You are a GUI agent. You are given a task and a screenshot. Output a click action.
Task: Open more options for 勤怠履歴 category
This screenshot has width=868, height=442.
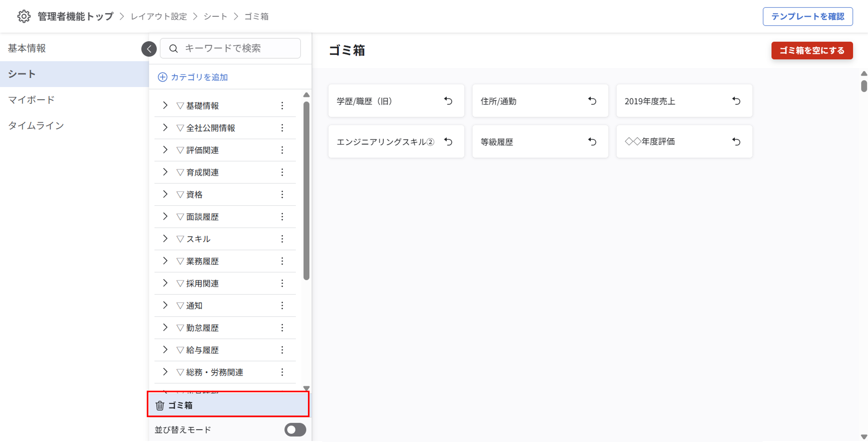[282, 328]
